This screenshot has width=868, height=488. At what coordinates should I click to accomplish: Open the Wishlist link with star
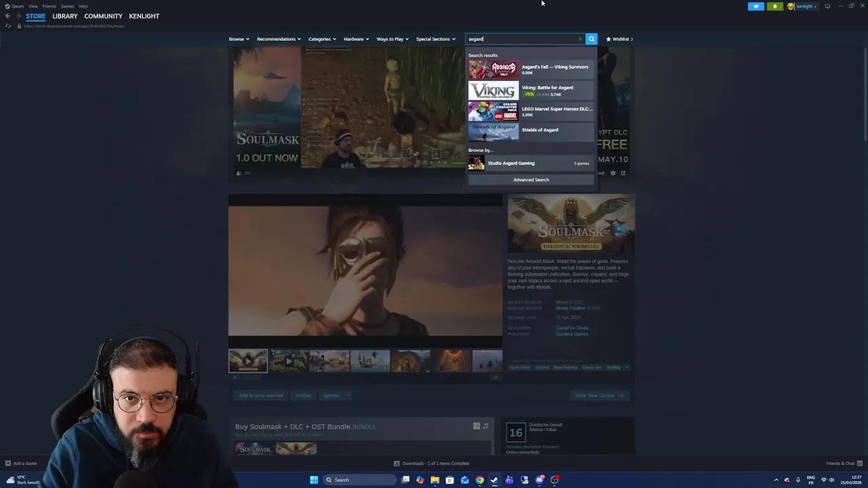tap(619, 39)
